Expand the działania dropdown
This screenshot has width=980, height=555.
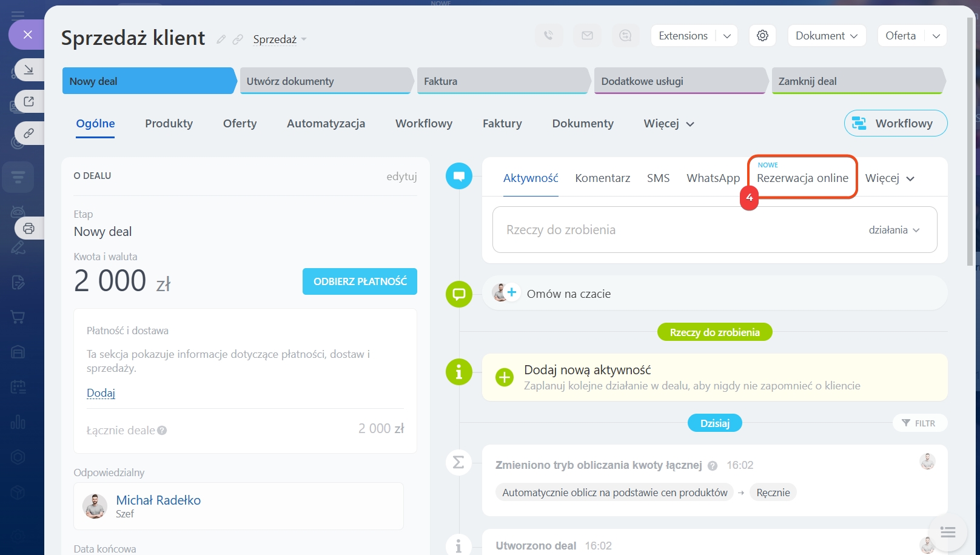[x=894, y=230]
